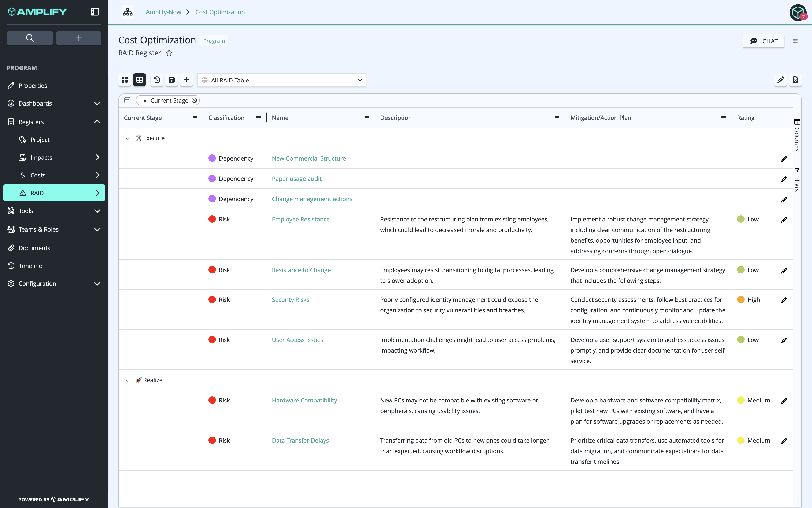Open Timeline in sidebar
Viewport: 812px width, 508px height.
[54, 265]
